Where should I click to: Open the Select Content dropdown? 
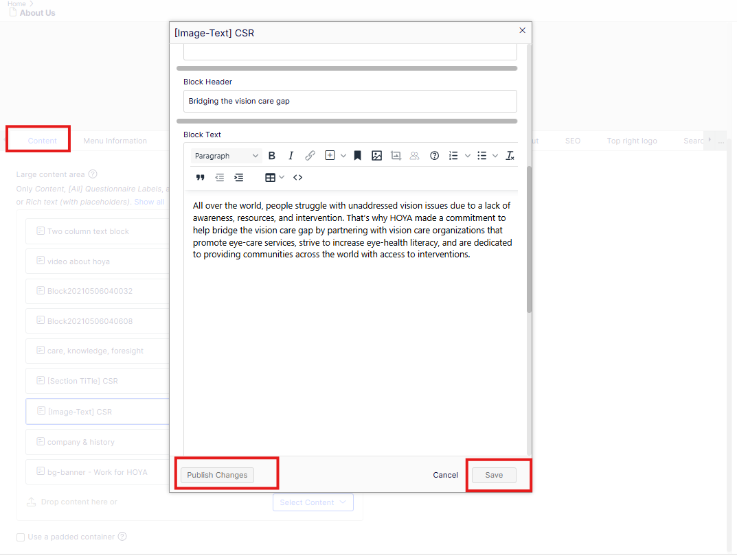(313, 502)
